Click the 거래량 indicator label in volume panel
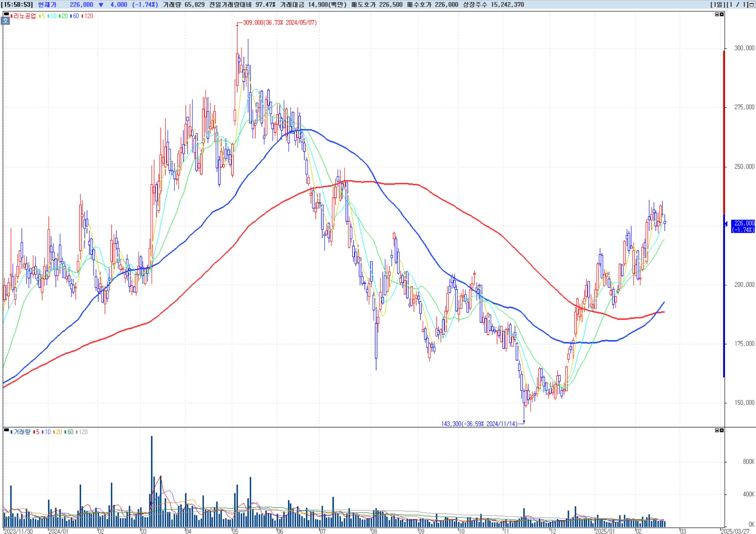This screenshot has height=534, width=756. (x=22, y=432)
